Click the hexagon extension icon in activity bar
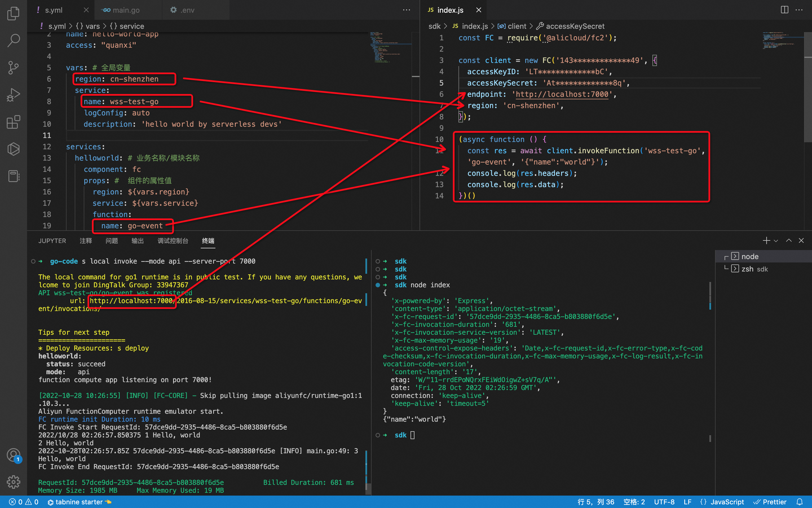 click(14, 149)
